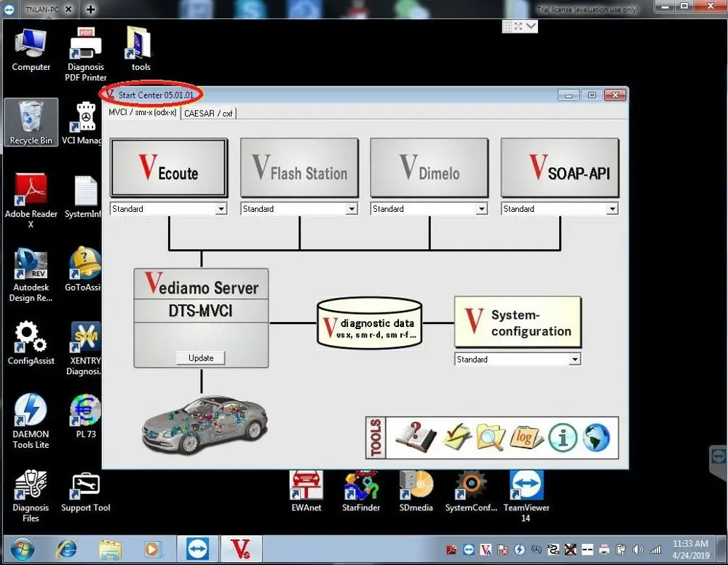Select the VCI Manager desktop icon
Image resolution: width=728 pixels, height=565 pixels.
(x=83, y=122)
